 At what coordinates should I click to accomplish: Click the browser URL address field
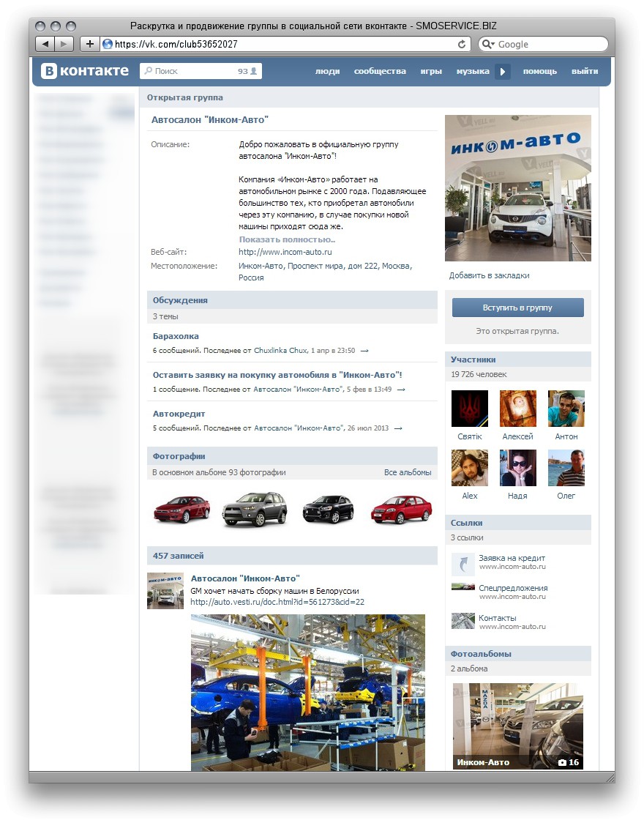(x=285, y=44)
